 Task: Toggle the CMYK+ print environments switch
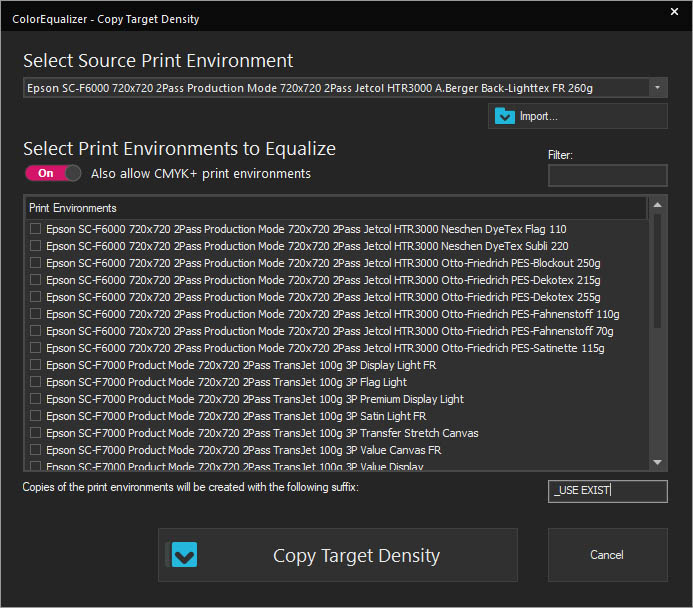click(53, 173)
